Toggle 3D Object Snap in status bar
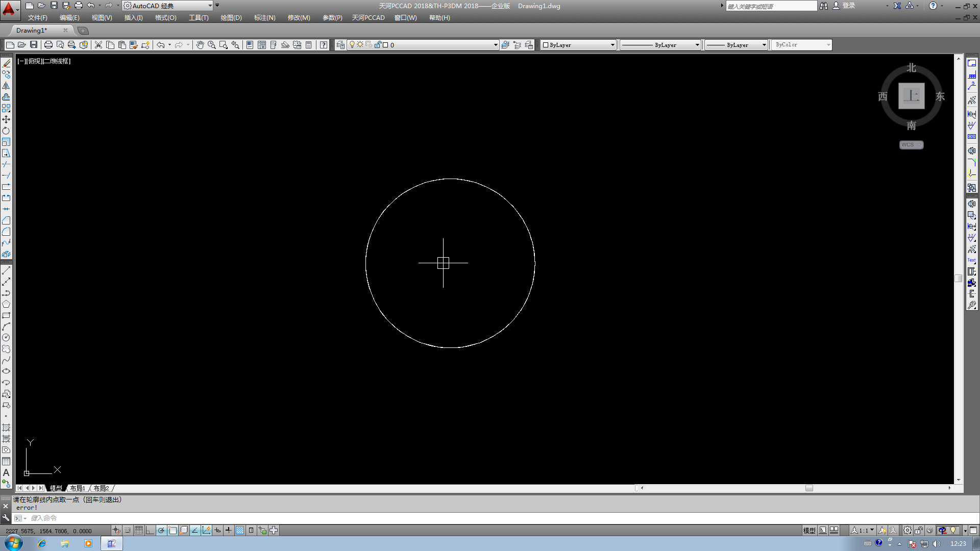Viewport: 980px width, 551px height. point(184,531)
